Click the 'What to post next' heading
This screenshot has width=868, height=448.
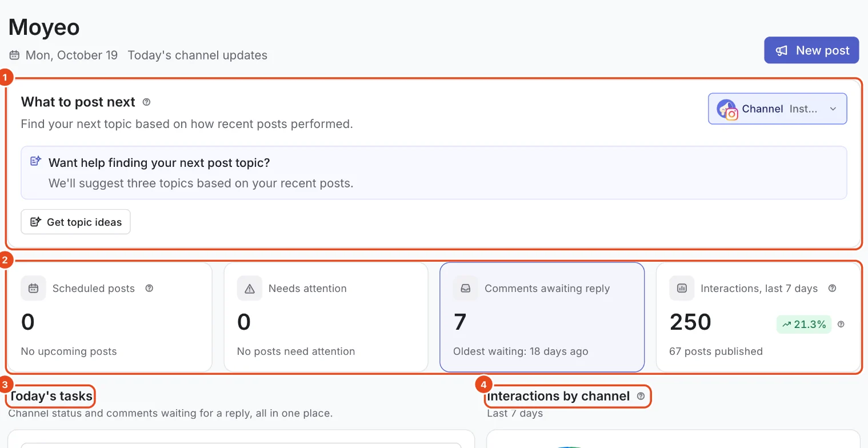(78, 102)
